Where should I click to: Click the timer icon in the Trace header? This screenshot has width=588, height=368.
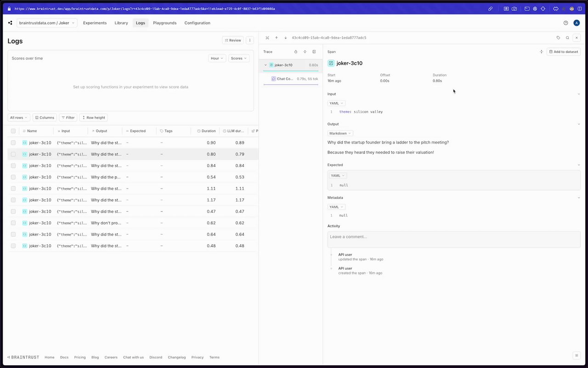coord(296,52)
